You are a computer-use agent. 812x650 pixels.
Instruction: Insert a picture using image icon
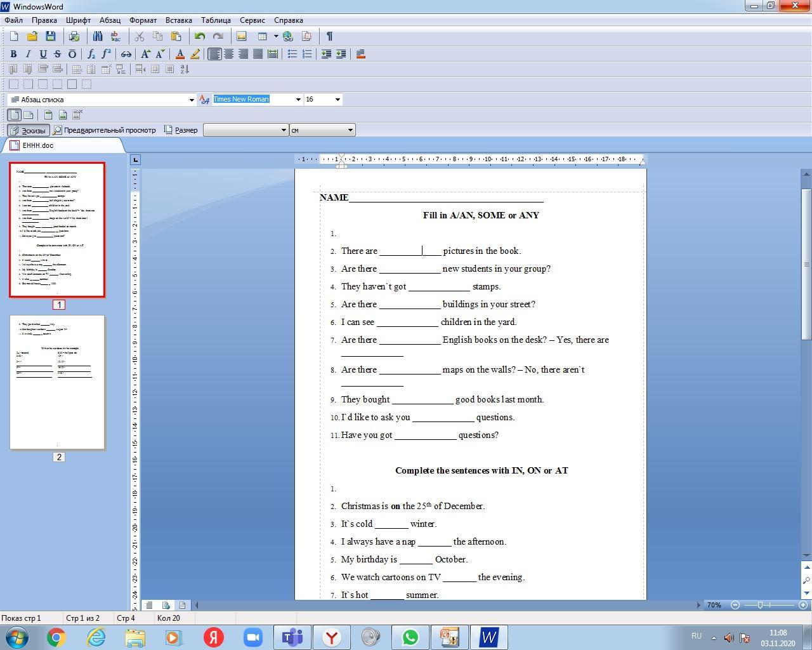[x=241, y=36]
